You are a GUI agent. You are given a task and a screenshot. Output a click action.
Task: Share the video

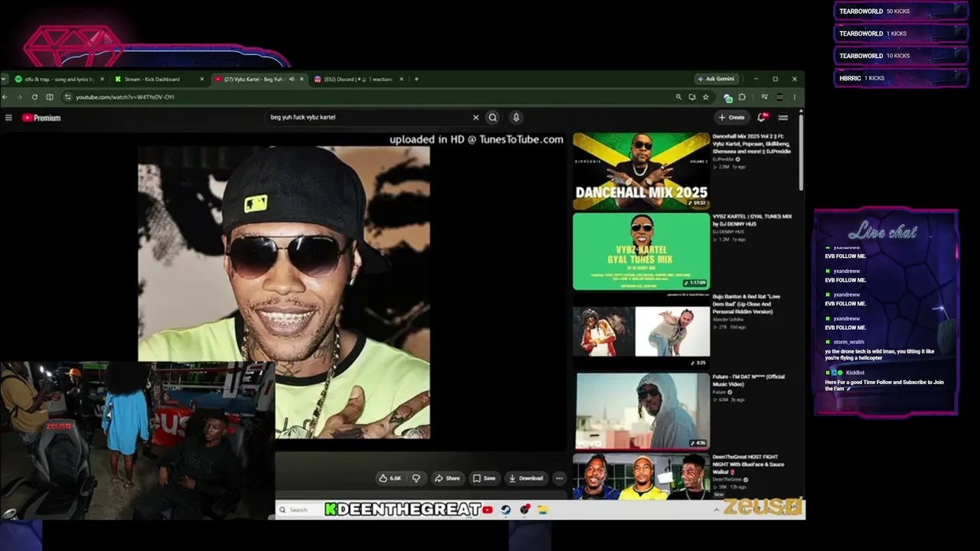(x=447, y=478)
